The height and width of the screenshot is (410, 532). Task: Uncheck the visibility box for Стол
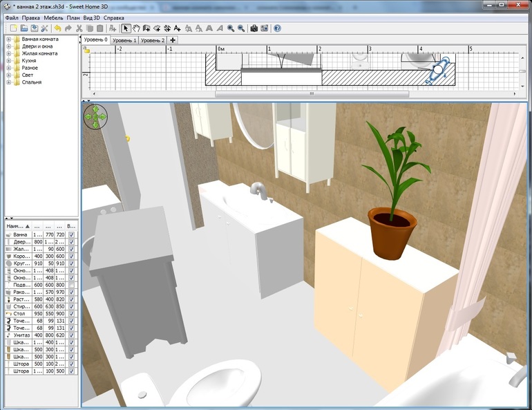(x=72, y=314)
